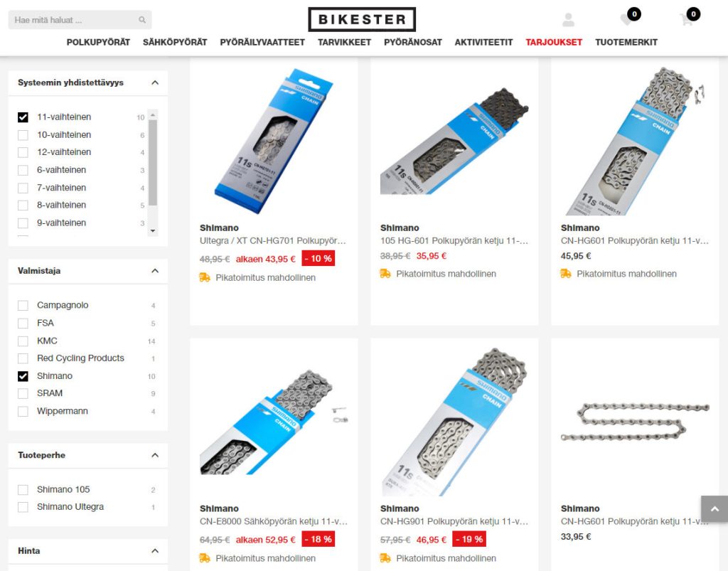This screenshot has width=728, height=571.
Task: Open the user account icon
Action: [568, 20]
